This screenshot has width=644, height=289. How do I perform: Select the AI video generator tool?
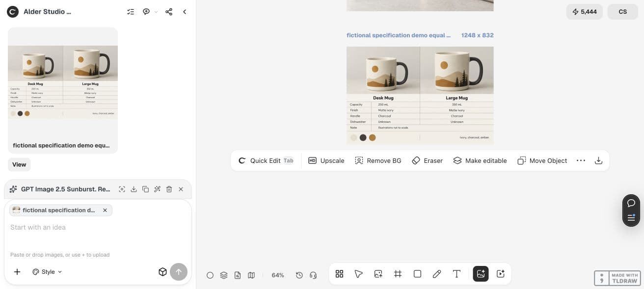(x=501, y=274)
